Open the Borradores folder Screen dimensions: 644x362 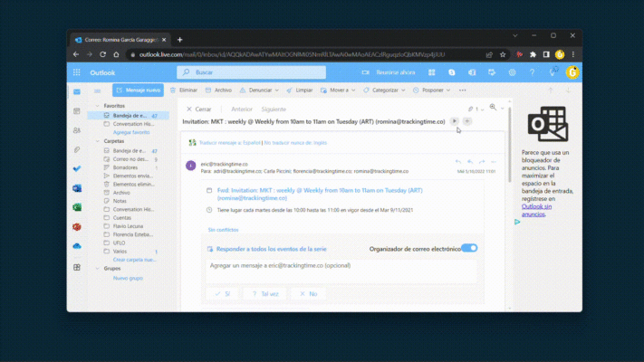[x=125, y=167]
